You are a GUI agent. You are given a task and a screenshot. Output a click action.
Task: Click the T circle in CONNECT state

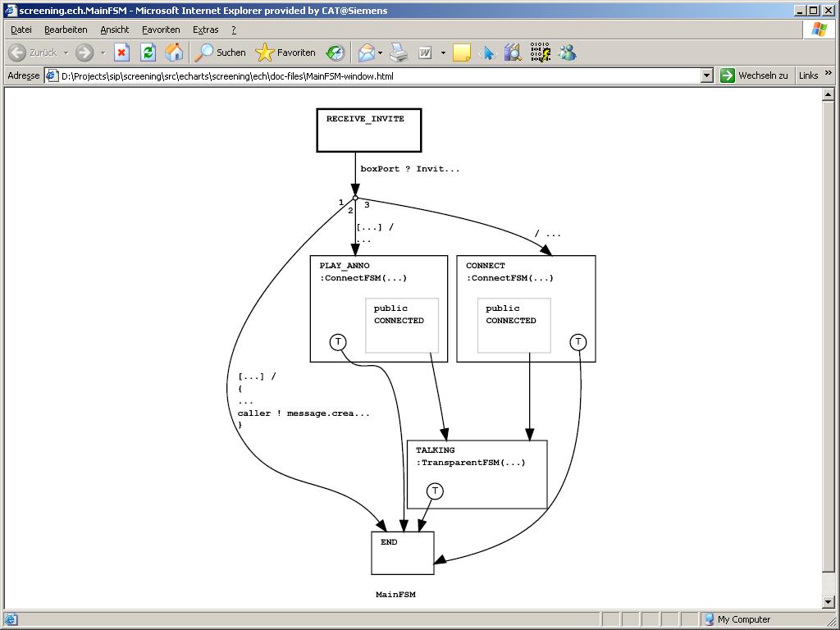coord(578,342)
